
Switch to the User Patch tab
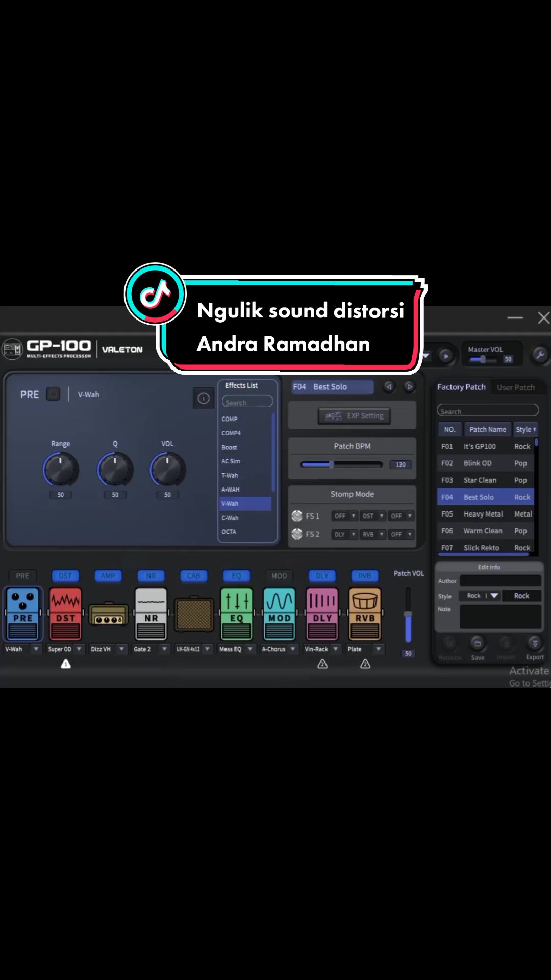tap(516, 387)
